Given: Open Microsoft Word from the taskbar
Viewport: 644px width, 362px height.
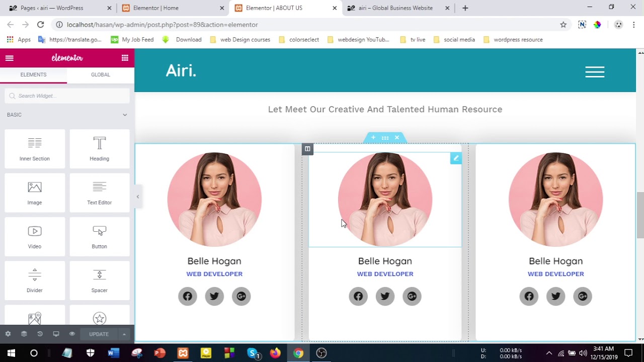Looking at the screenshot, I should click(x=113, y=353).
